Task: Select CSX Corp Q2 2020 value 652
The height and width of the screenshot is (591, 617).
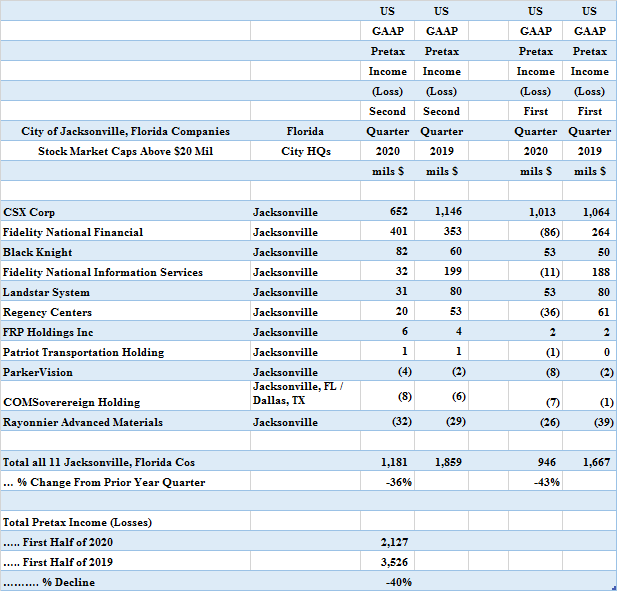Action: tap(399, 212)
